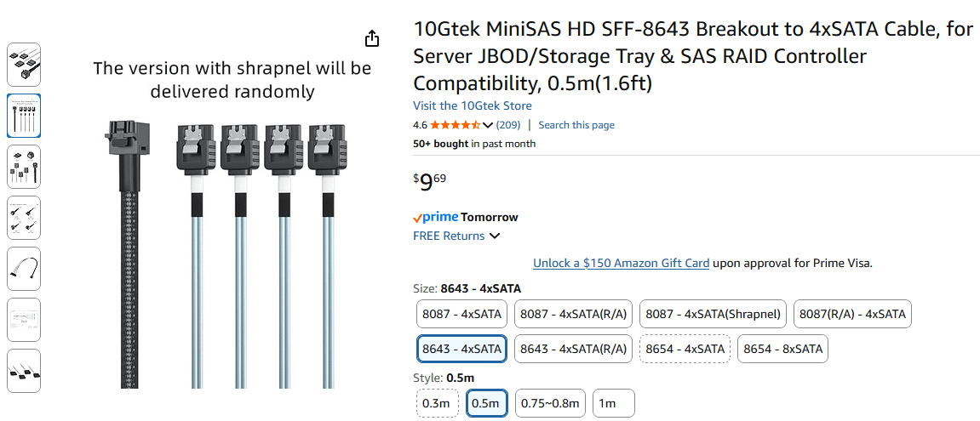The height and width of the screenshot is (421, 980).
Task: Select the first product thumbnail
Action: 24,65
